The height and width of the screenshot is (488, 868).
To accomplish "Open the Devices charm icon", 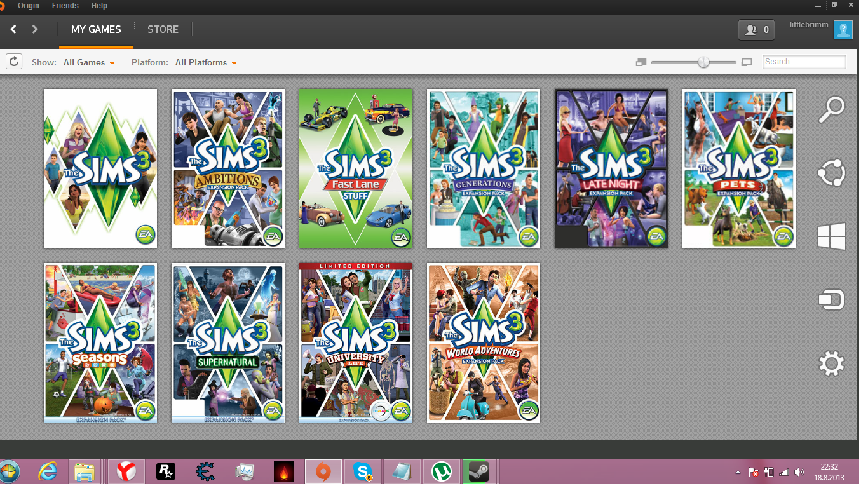I will coord(831,300).
